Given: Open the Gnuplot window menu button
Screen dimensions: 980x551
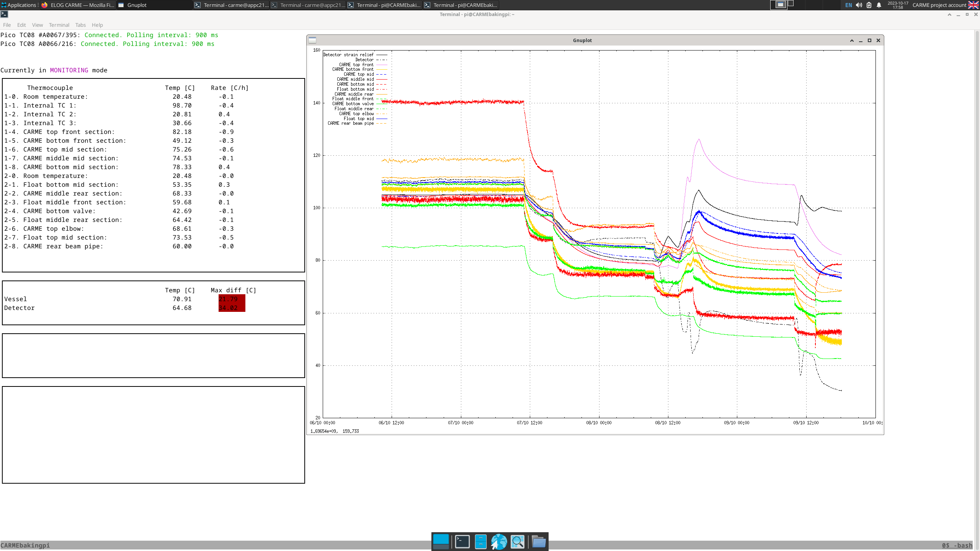Looking at the screenshot, I should tap(312, 40).
